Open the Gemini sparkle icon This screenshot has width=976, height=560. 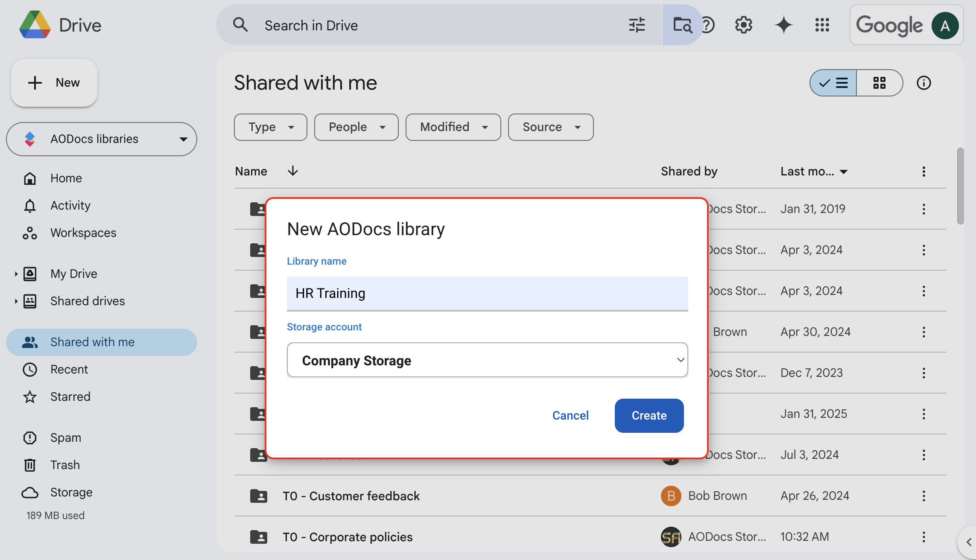click(x=783, y=25)
